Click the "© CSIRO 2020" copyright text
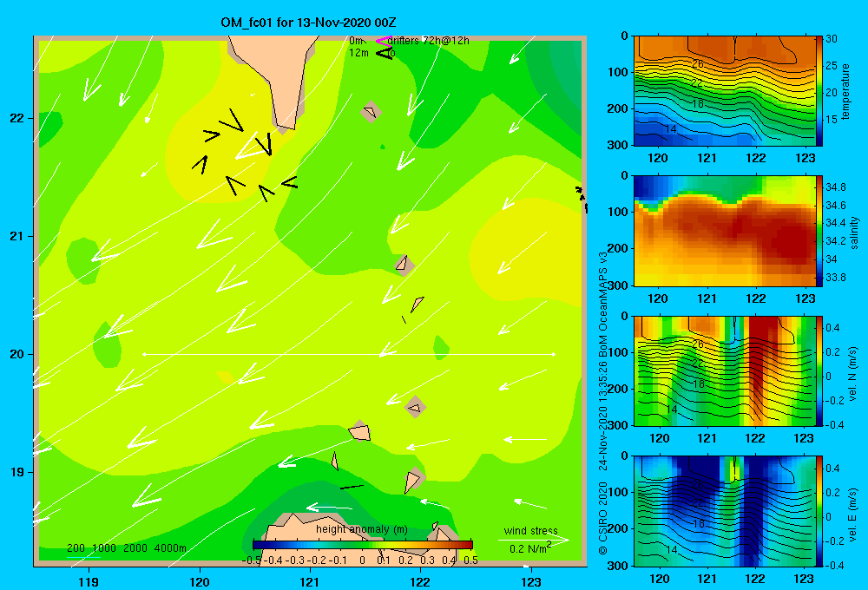 click(603, 519)
